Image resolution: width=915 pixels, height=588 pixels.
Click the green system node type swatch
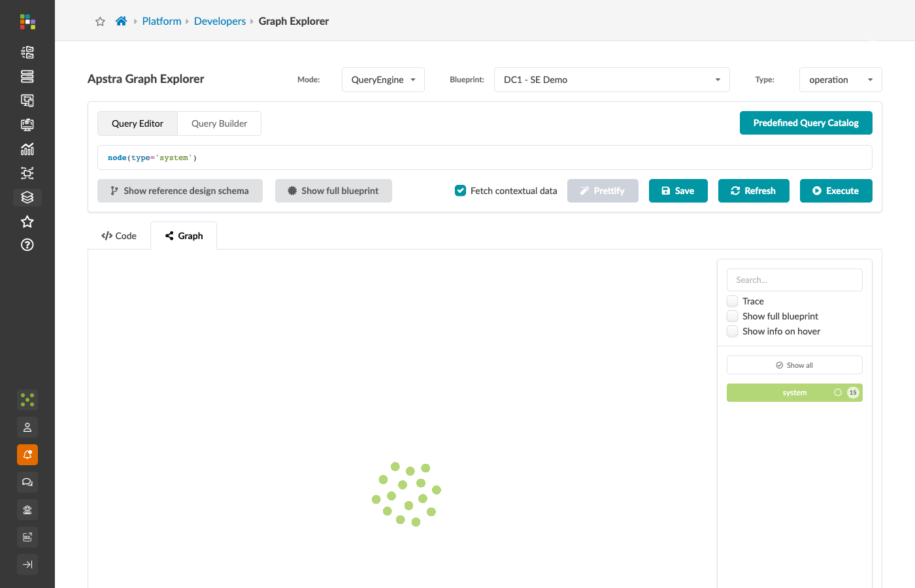[795, 393]
